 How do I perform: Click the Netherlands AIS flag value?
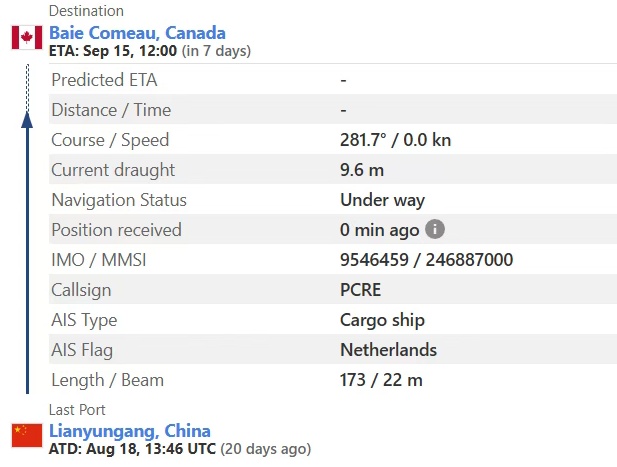coord(388,350)
